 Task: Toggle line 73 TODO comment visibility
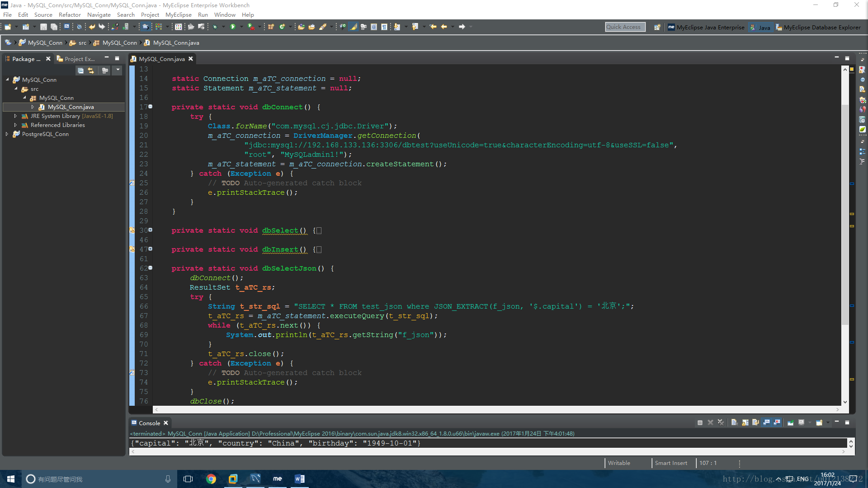(x=132, y=372)
